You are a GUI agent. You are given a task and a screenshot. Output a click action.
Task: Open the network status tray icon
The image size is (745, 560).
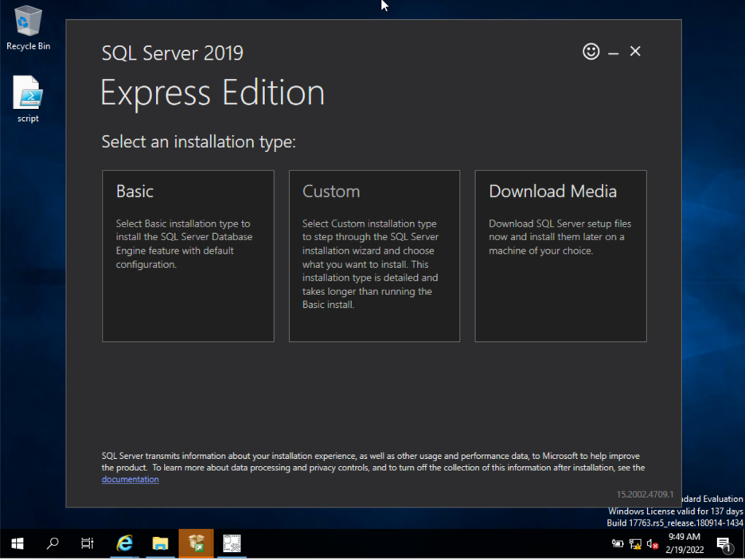pyautogui.click(x=635, y=544)
